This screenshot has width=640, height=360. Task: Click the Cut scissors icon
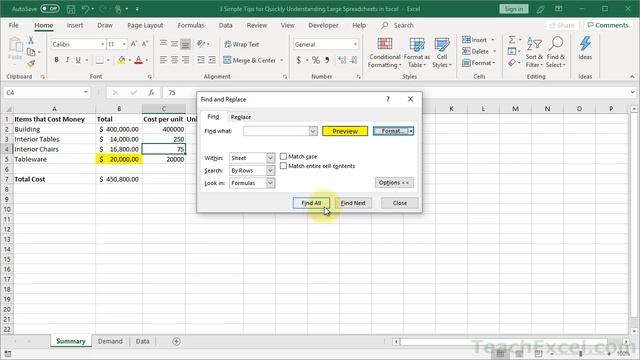(31, 41)
